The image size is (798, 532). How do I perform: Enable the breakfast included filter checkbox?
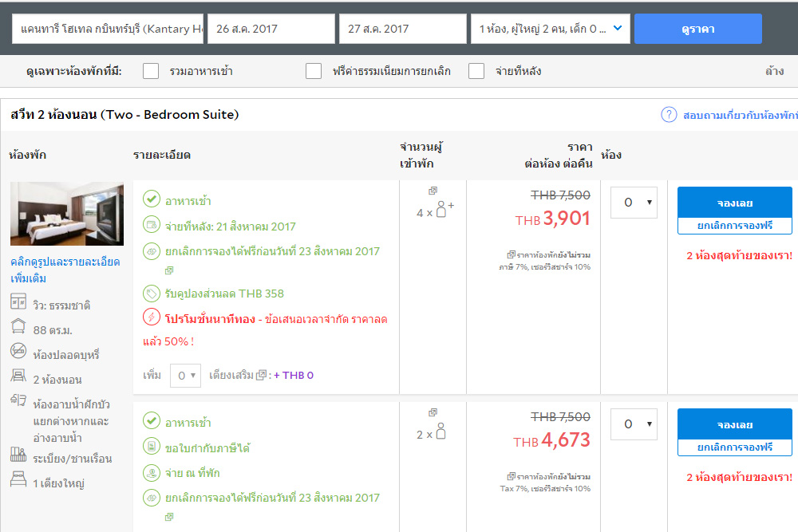[151, 71]
